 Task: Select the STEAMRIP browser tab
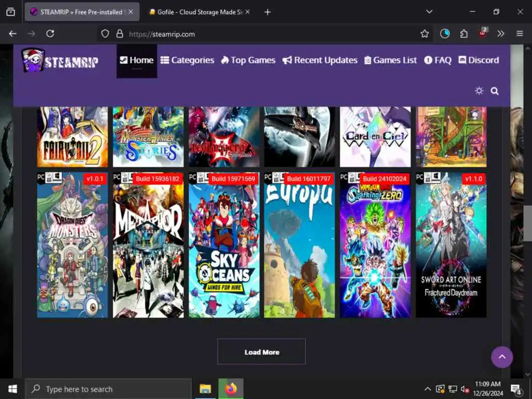pos(82,12)
